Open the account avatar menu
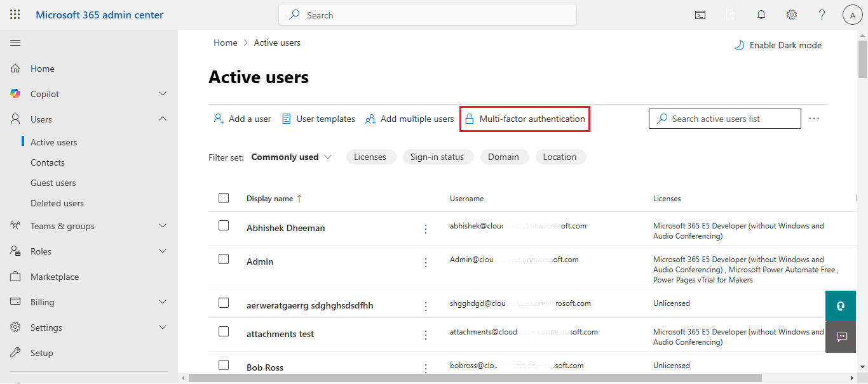Viewport: 868px width, 384px height. pos(853,15)
